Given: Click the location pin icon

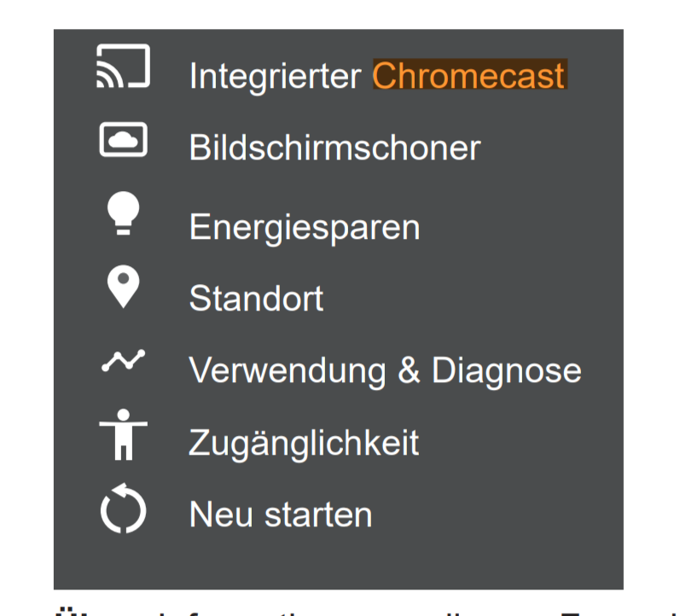Looking at the screenshot, I should tap(123, 288).
